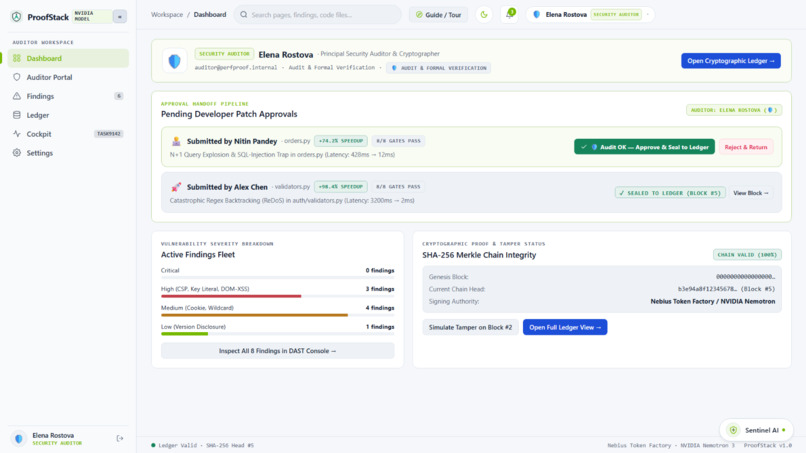Viewport: 806px width, 453px height.
Task: Click Open Full Ledger View button
Action: coord(565,327)
